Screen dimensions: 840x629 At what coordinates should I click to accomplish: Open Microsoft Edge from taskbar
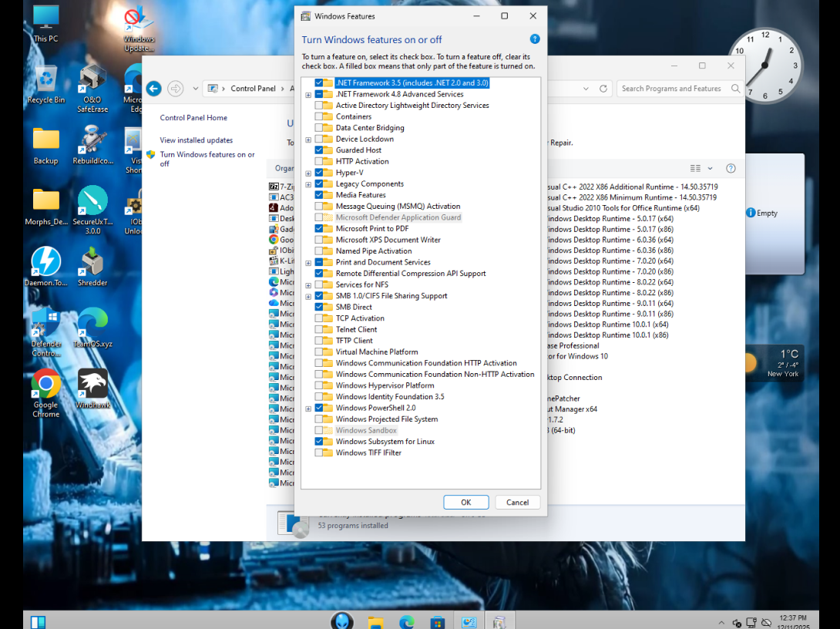[x=407, y=621]
